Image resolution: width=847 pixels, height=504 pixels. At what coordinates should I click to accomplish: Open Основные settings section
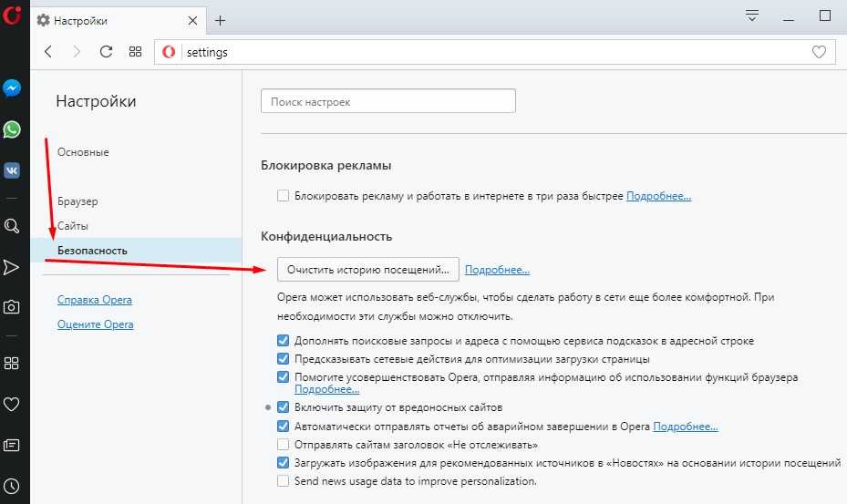click(83, 152)
